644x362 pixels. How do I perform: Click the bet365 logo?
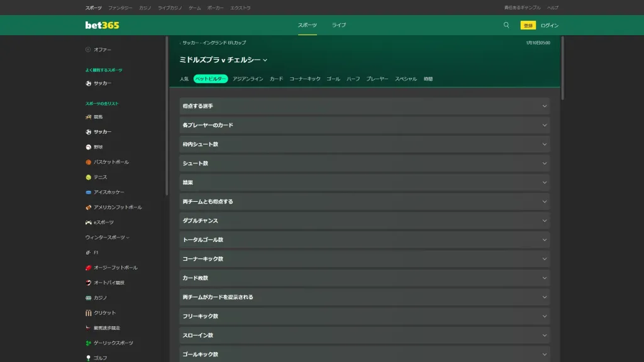[102, 25]
